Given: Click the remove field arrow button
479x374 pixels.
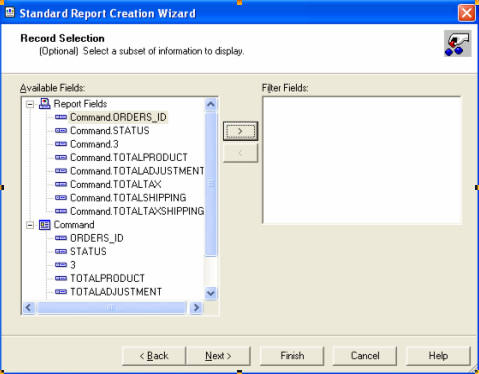Looking at the screenshot, I should tap(240, 153).
